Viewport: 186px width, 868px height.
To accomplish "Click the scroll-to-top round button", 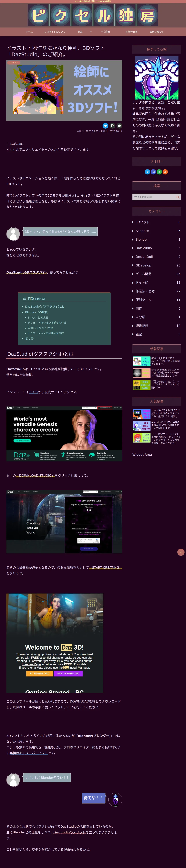I will [x=181, y=552].
